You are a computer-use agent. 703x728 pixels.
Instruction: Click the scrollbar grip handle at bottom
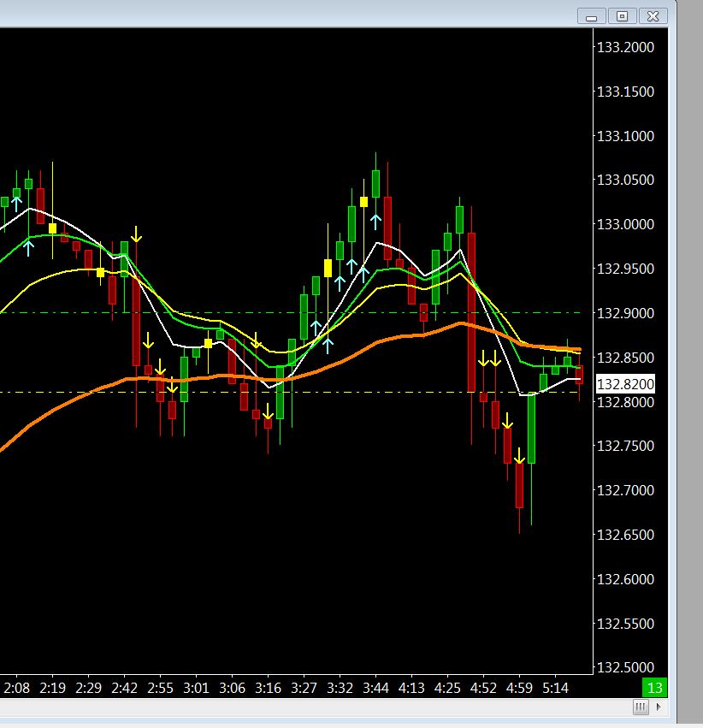coord(641,707)
